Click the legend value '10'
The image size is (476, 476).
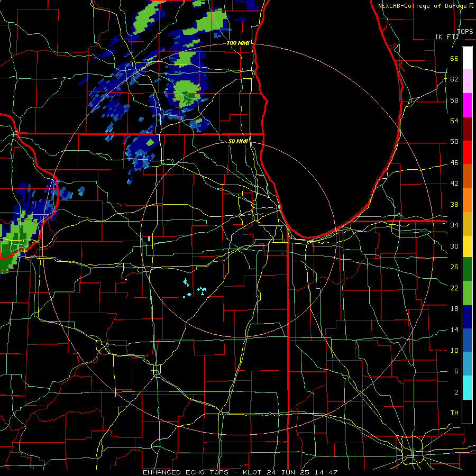click(454, 351)
